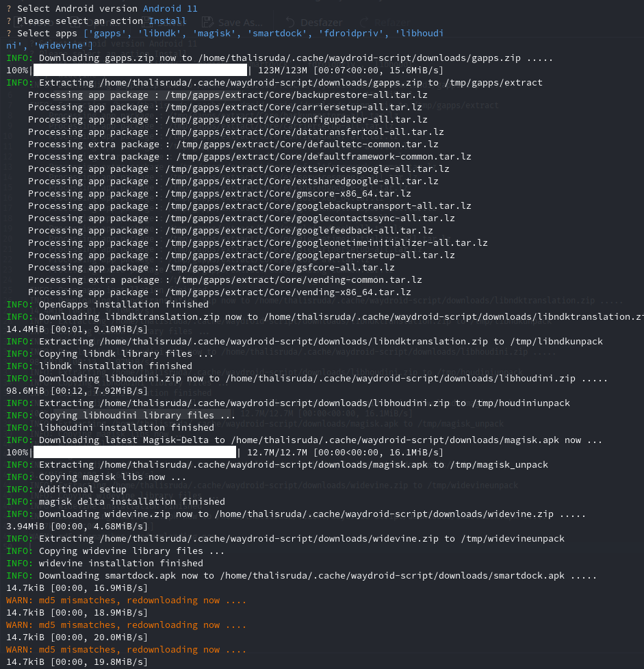Click the datatransfertool-all.tar.lz processing line
Image resolution: width=644 pixels, height=669 pixels.
pyautogui.click(x=236, y=132)
